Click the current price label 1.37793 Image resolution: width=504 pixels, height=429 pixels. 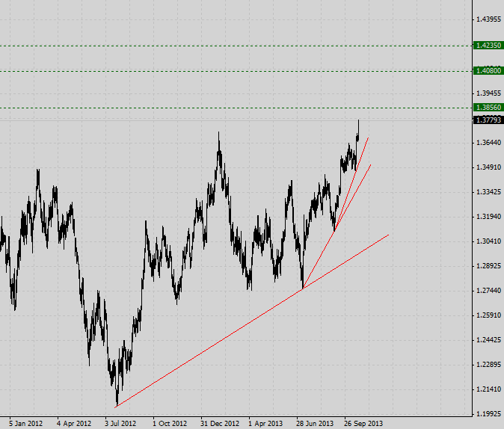[488, 120]
